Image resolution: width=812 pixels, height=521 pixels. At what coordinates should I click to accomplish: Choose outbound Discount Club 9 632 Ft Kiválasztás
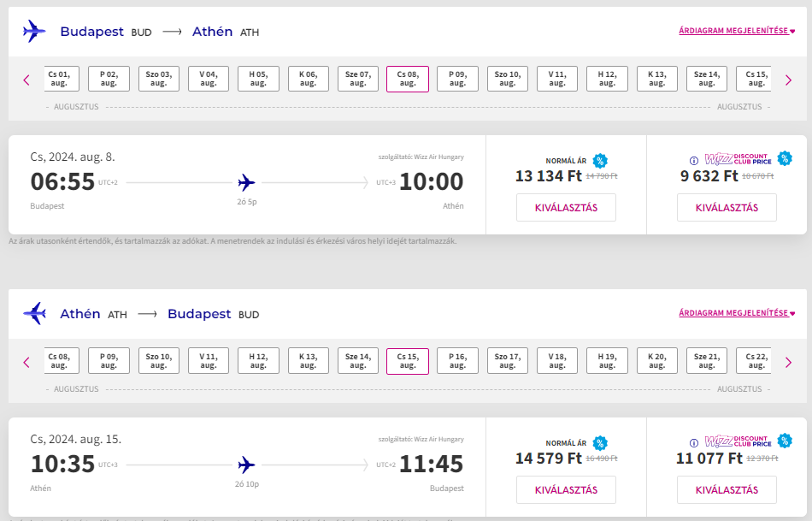[x=727, y=207]
